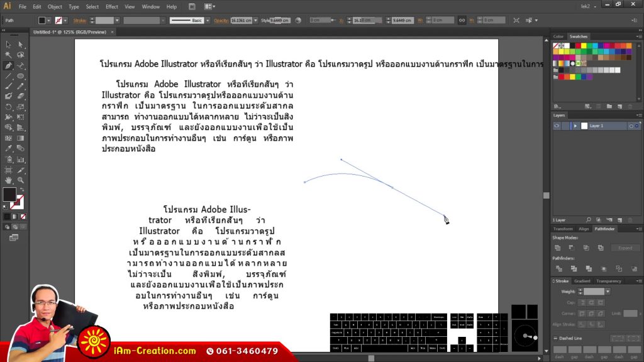The width and height of the screenshot is (644, 362).
Task: Toggle Layer 1 target circle
Action: (631, 126)
